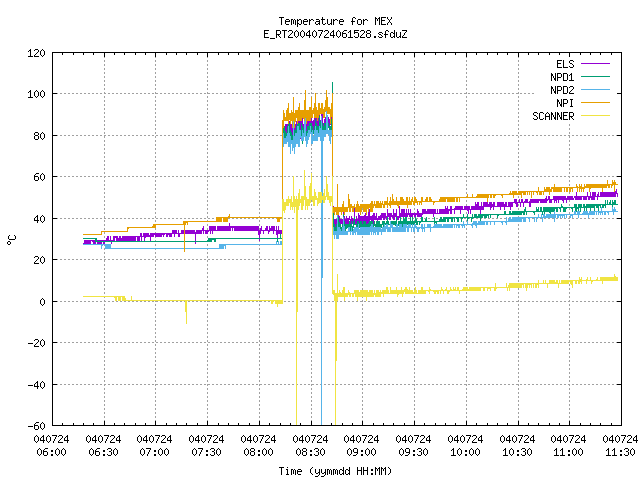
Task: Click the x-axis label 040724 09:30
Action: click(x=413, y=446)
